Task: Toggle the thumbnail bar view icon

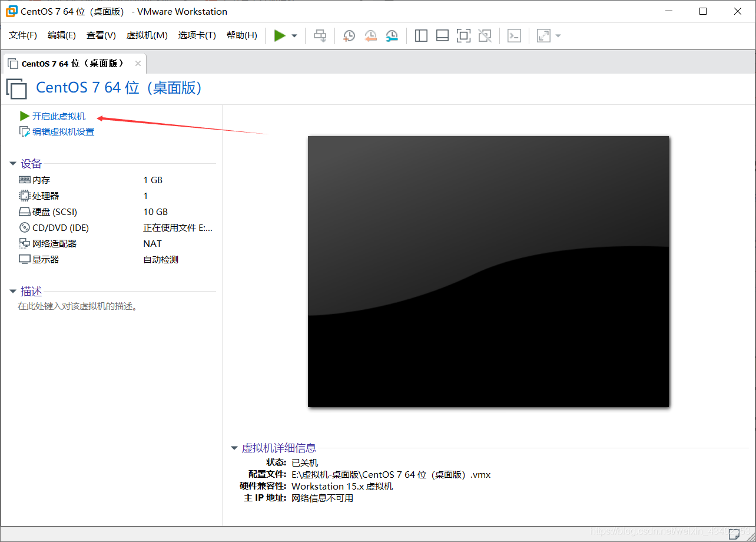Action: click(442, 36)
